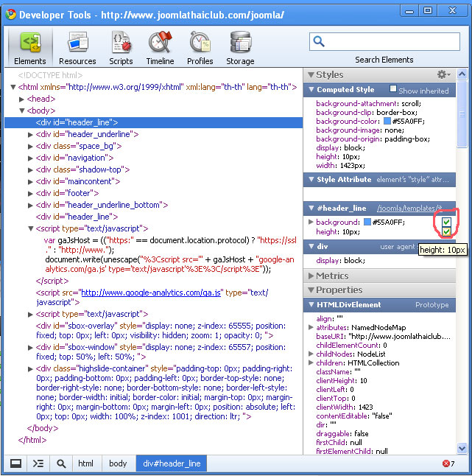Expand the attributes NamedNodeMap property
472x476 pixels.
[x=311, y=327]
